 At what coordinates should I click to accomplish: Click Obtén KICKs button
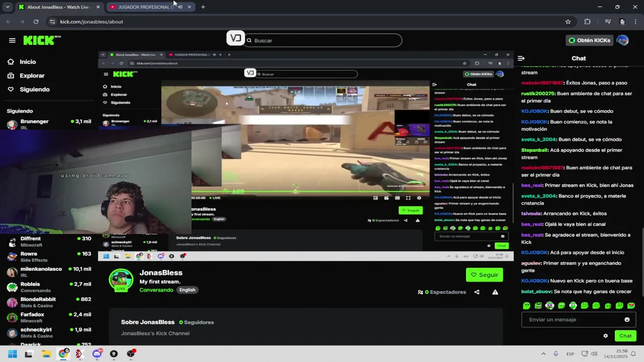pyautogui.click(x=589, y=40)
